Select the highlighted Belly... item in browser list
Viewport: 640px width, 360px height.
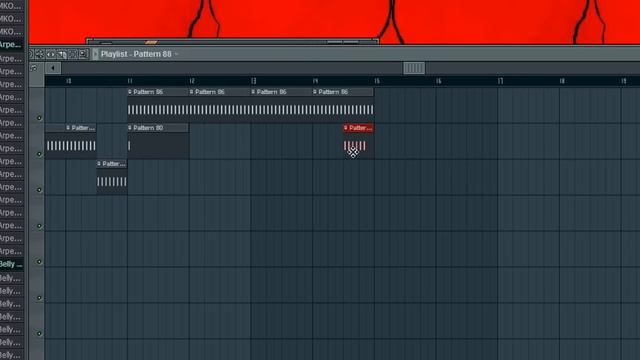coord(11,264)
